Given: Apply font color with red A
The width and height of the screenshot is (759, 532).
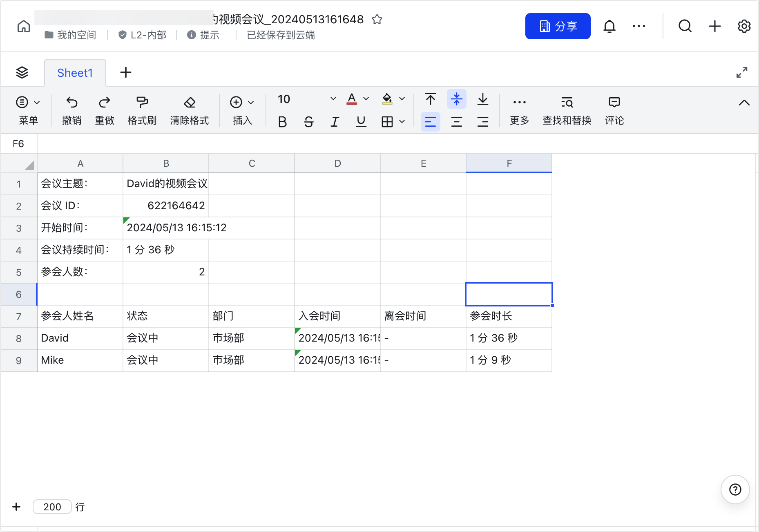Looking at the screenshot, I should (352, 99).
